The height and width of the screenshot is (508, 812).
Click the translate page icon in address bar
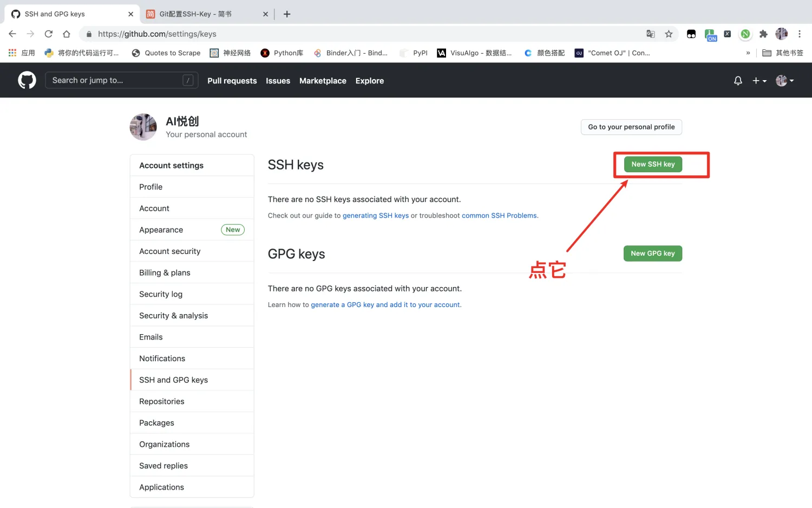[651, 34]
